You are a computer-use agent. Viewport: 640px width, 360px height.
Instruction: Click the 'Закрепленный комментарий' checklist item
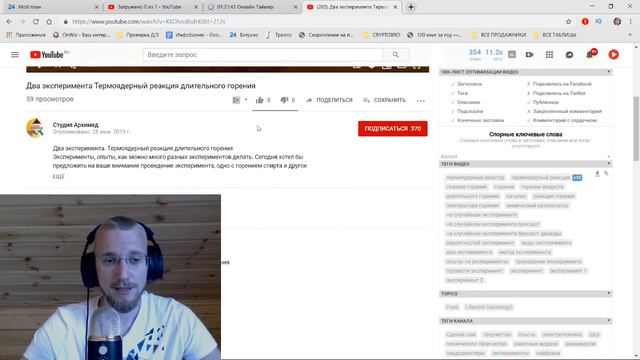click(x=567, y=111)
